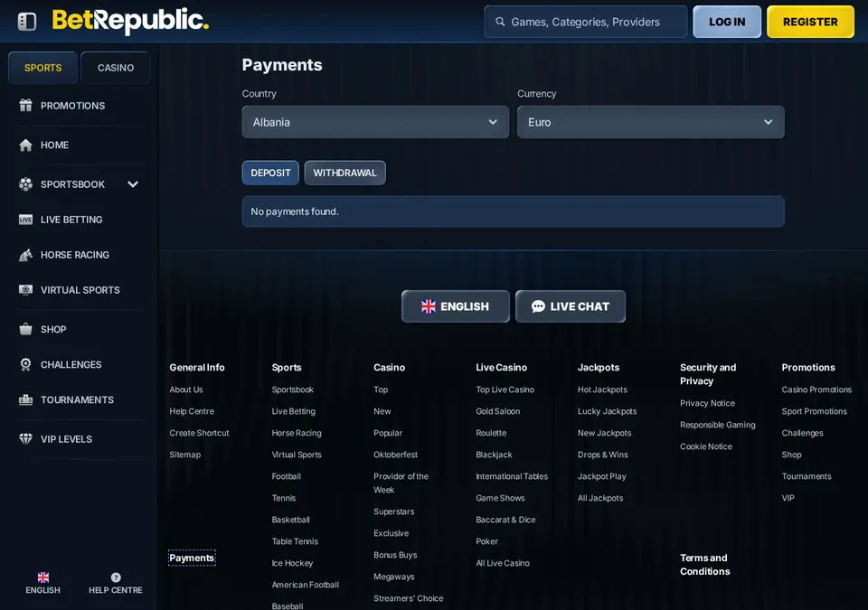Open the Drops & Wins link
The height and width of the screenshot is (610, 868).
click(602, 455)
